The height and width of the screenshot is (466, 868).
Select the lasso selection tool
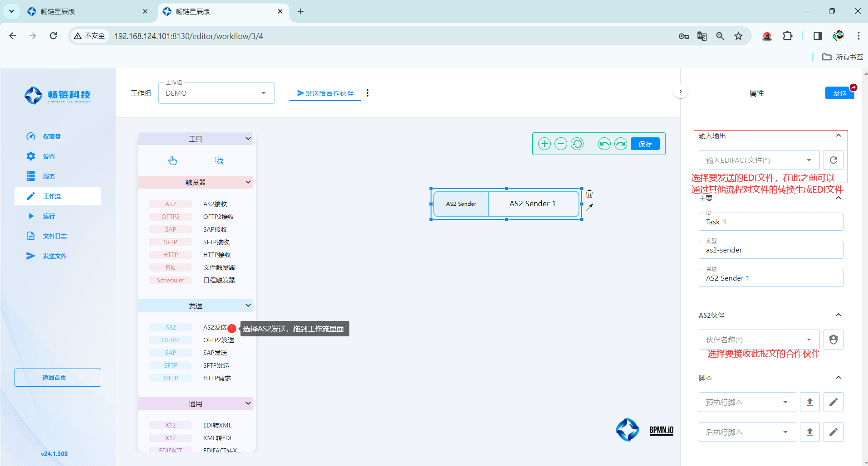pyautogui.click(x=219, y=160)
